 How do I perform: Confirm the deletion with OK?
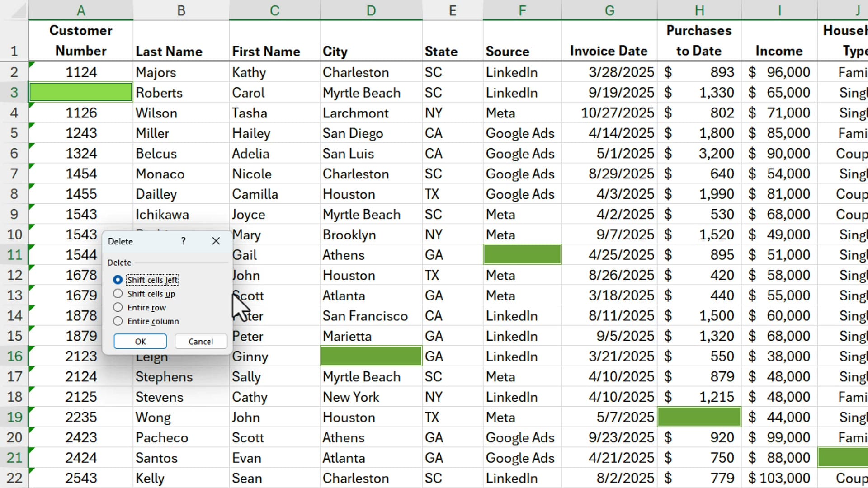pos(140,341)
